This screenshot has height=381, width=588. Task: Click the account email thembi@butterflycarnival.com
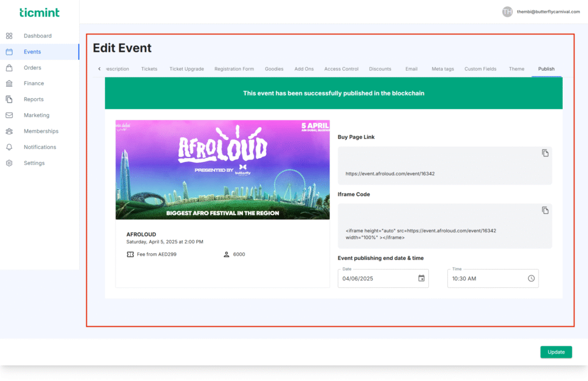pyautogui.click(x=548, y=11)
